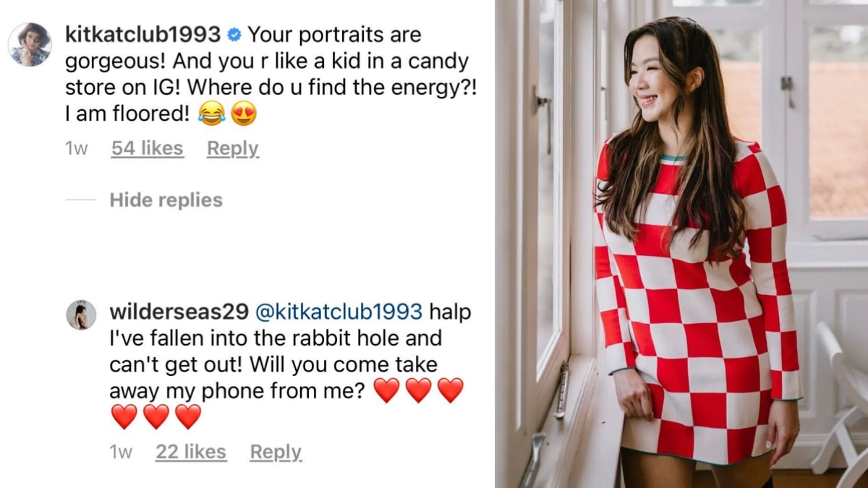Click the 1w timestamp under the top comment
Viewport: 868px width, 488px height.
pyautogui.click(x=77, y=149)
